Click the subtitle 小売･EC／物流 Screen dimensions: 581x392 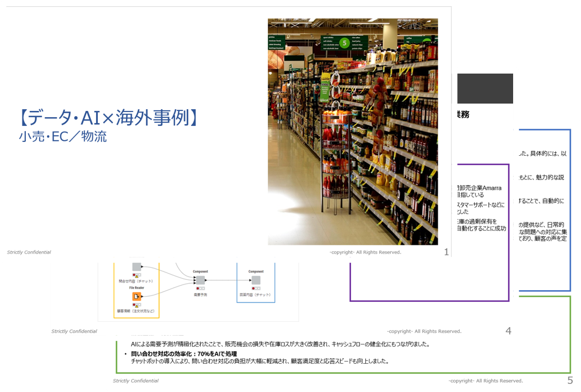point(62,137)
